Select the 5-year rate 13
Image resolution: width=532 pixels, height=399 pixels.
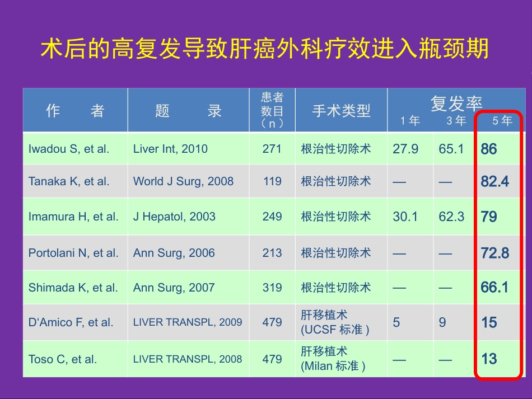[489, 359]
